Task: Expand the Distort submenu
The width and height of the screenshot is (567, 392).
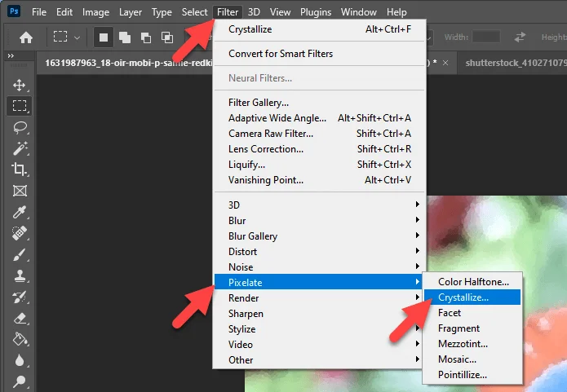Action: pos(318,252)
